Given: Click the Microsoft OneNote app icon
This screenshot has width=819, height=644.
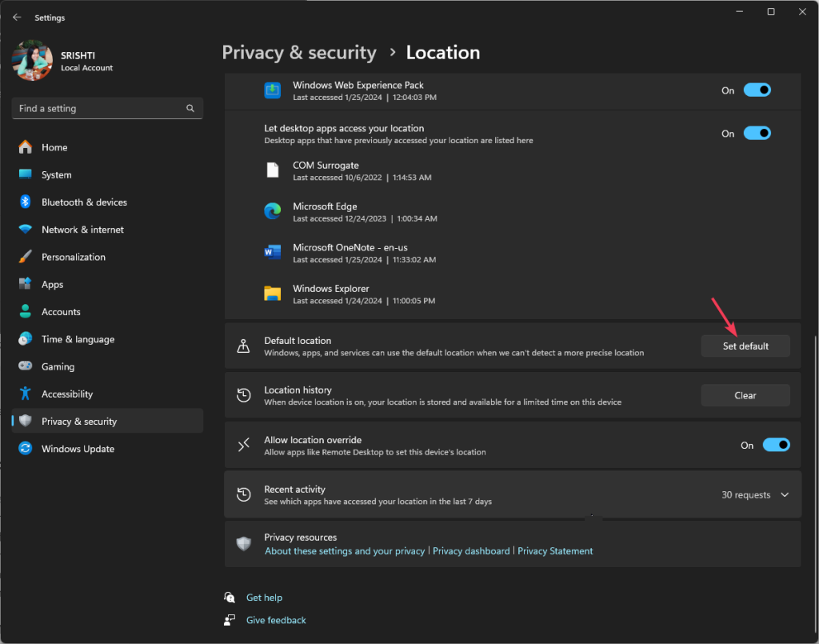Looking at the screenshot, I should pos(273,253).
